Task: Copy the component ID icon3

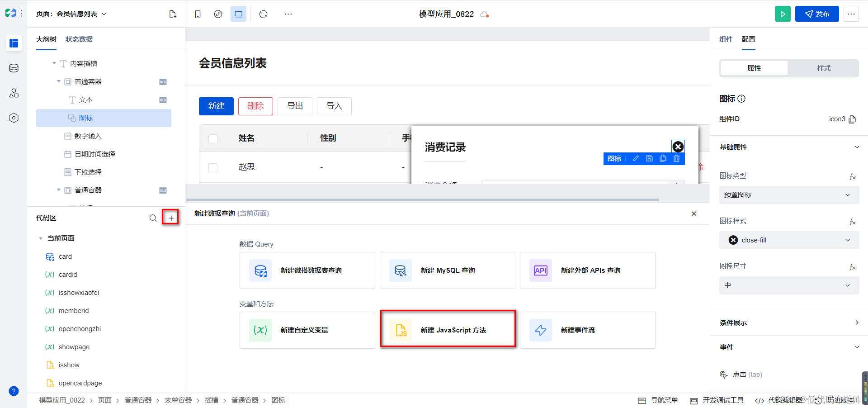Action: (853, 119)
